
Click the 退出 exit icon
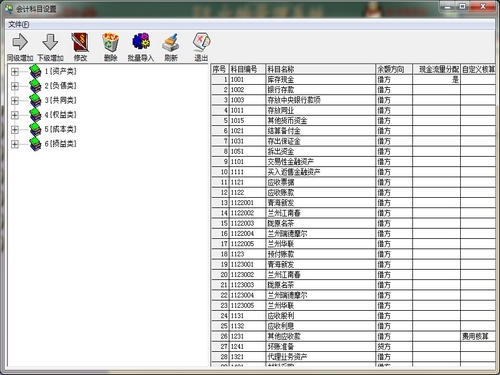[x=201, y=42]
